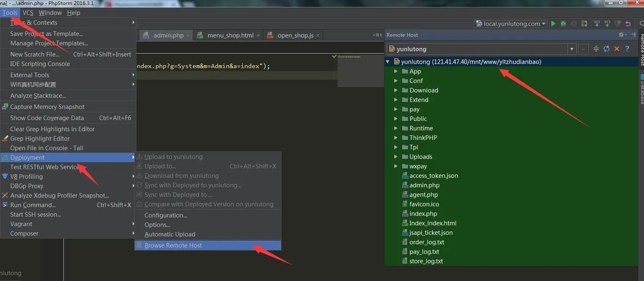
Task: Close the open_shop.js editor tab
Action: pyautogui.click(x=317, y=35)
